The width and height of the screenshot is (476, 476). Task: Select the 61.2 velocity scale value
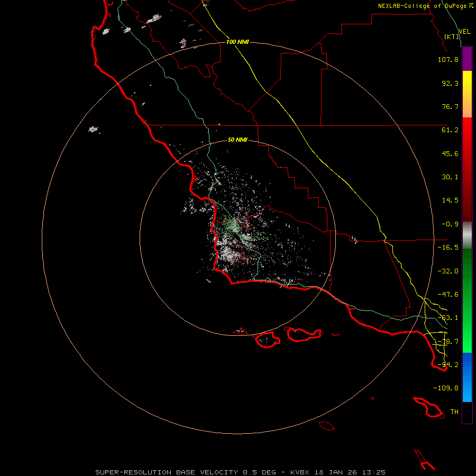point(450,130)
